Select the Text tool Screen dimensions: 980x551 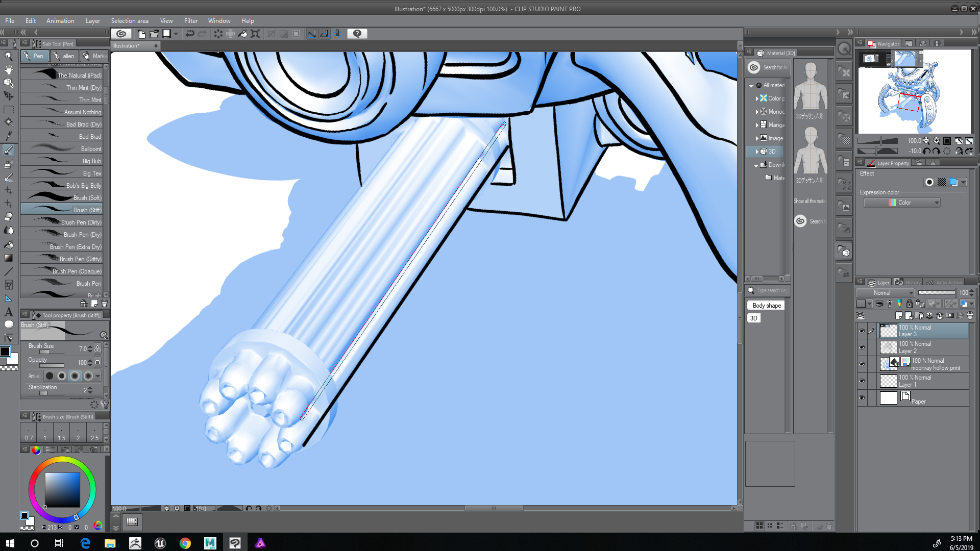(x=8, y=310)
